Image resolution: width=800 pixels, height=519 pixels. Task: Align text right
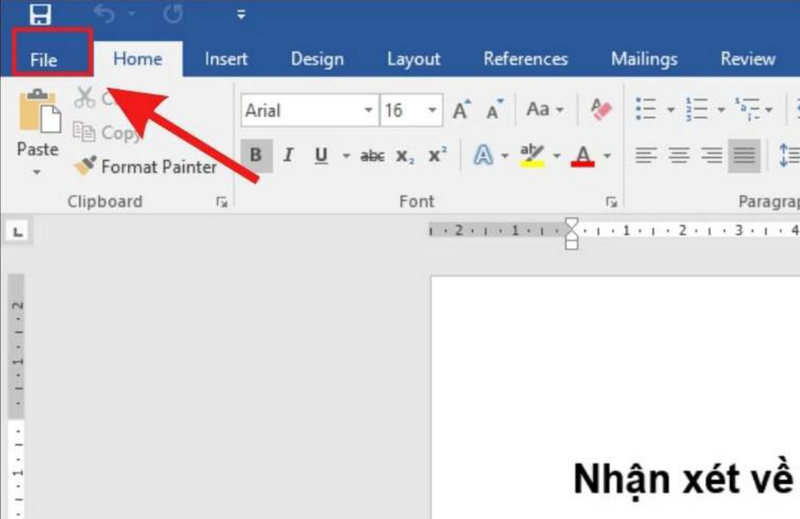tap(711, 155)
